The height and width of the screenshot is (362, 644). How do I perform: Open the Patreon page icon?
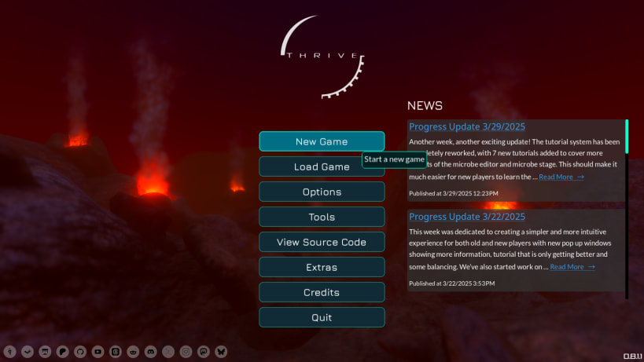[62, 352]
